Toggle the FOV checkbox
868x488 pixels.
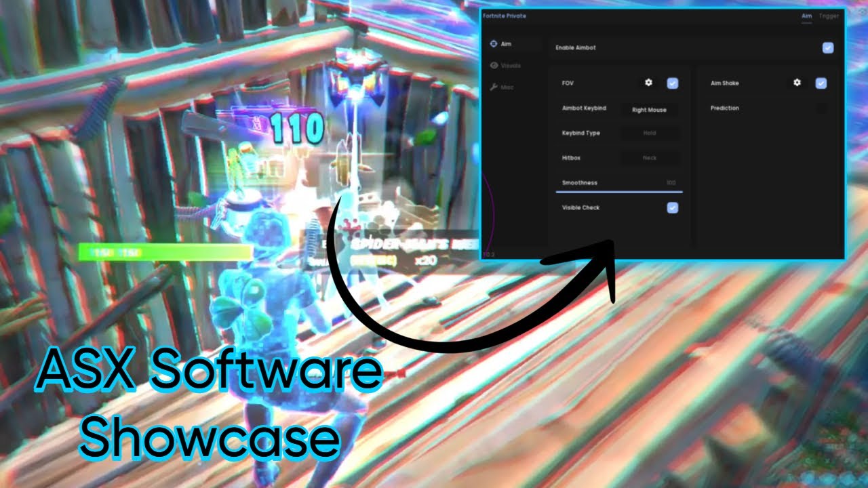(x=673, y=83)
